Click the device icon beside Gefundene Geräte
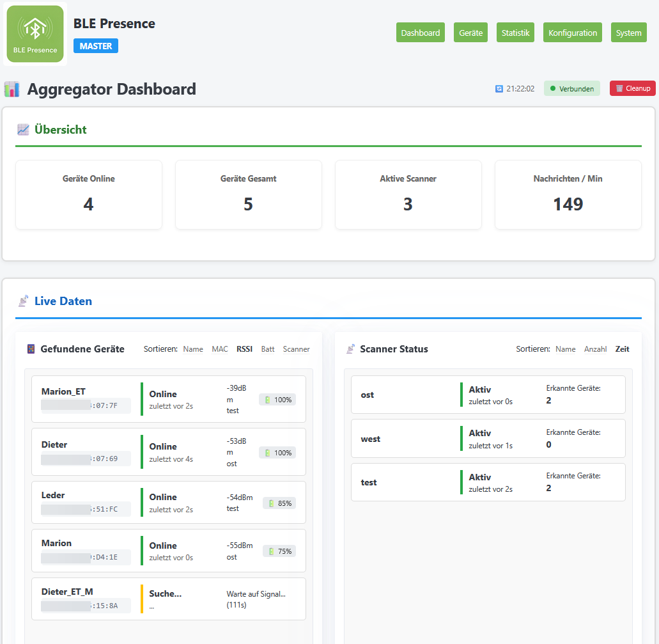Image resolution: width=659 pixels, height=644 pixels. coord(31,349)
